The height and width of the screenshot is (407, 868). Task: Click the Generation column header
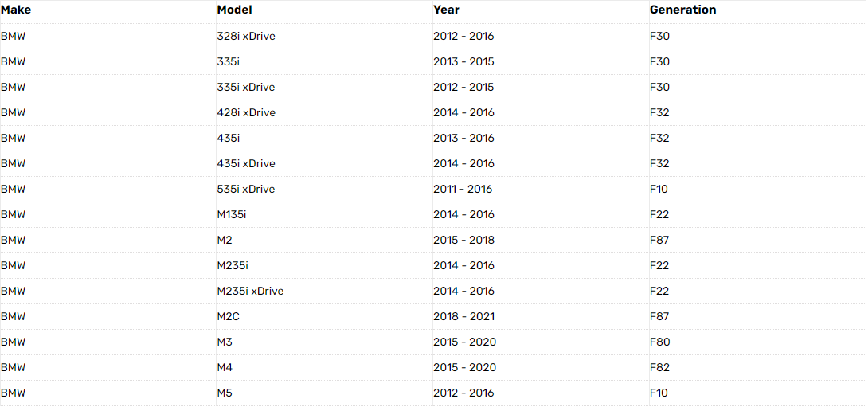[x=682, y=10]
